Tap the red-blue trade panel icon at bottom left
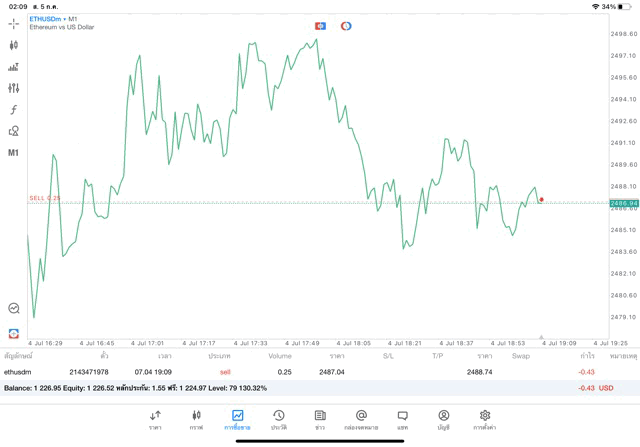 coord(14,332)
